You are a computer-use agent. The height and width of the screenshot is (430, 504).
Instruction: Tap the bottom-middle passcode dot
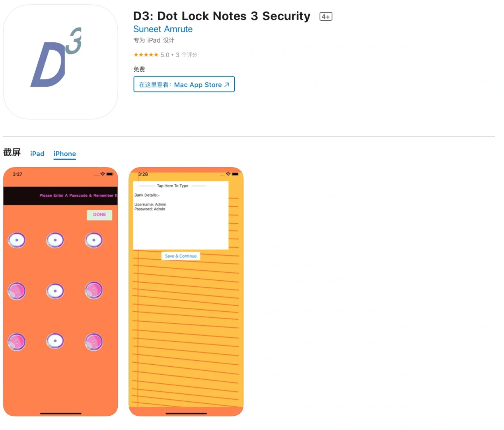tap(55, 341)
